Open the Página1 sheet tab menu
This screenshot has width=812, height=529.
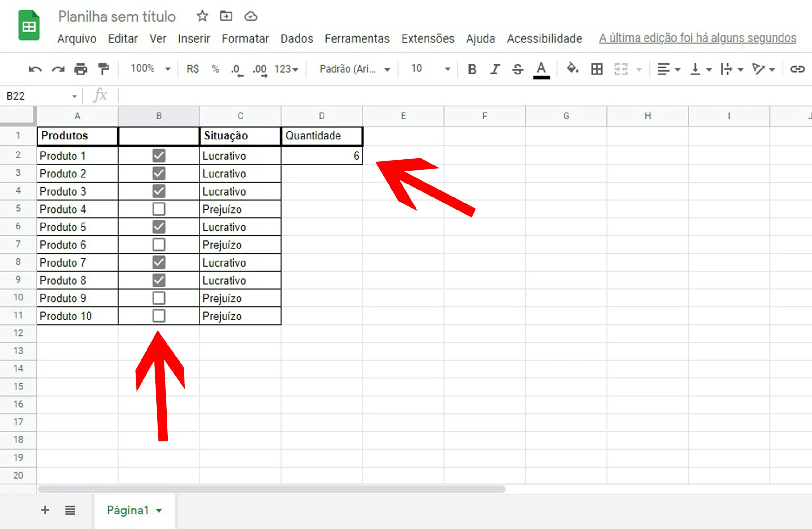pyautogui.click(x=159, y=511)
